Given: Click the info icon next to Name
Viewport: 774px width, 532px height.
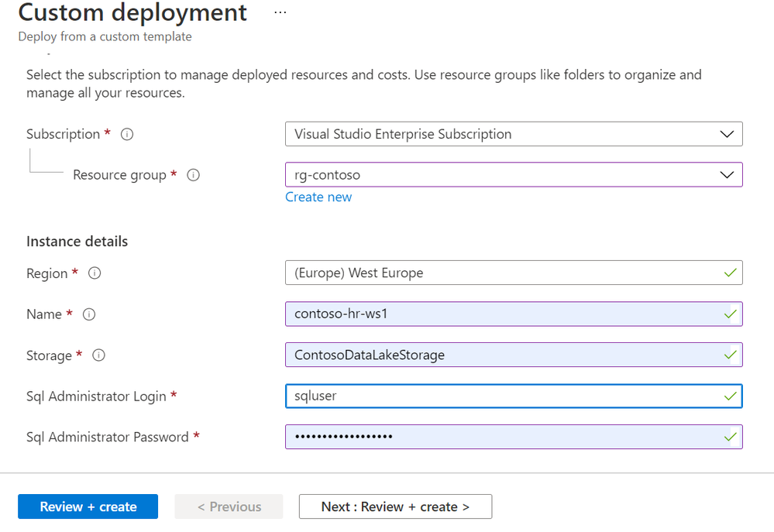Looking at the screenshot, I should click(x=89, y=314).
